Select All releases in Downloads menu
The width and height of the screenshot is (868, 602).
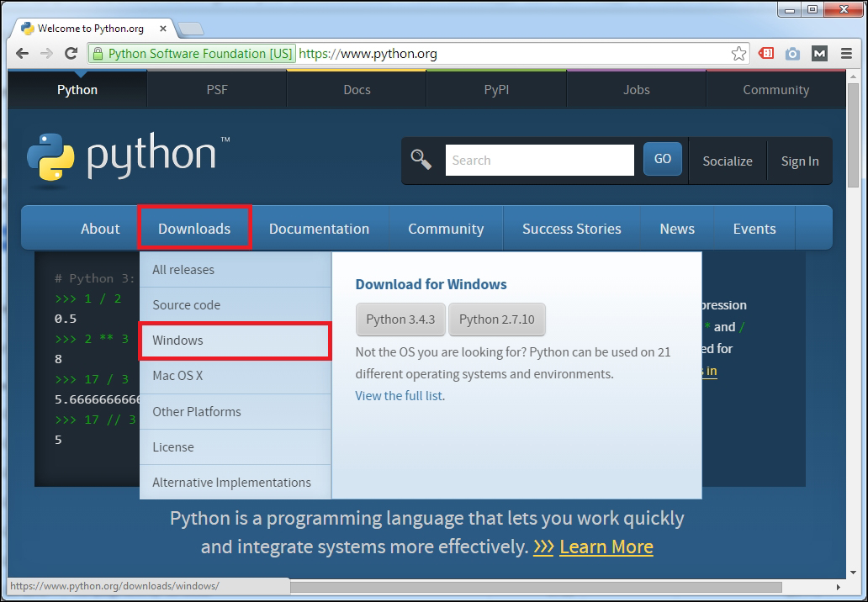coord(236,269)
